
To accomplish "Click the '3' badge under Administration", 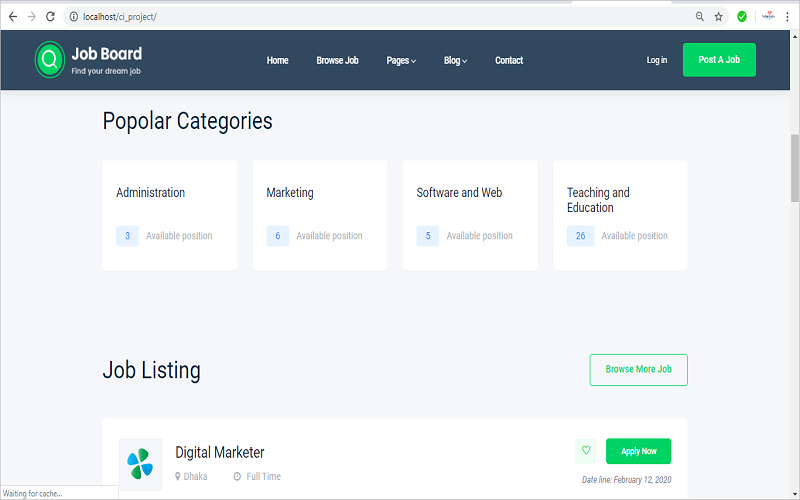I will click(x=128, y=236).
